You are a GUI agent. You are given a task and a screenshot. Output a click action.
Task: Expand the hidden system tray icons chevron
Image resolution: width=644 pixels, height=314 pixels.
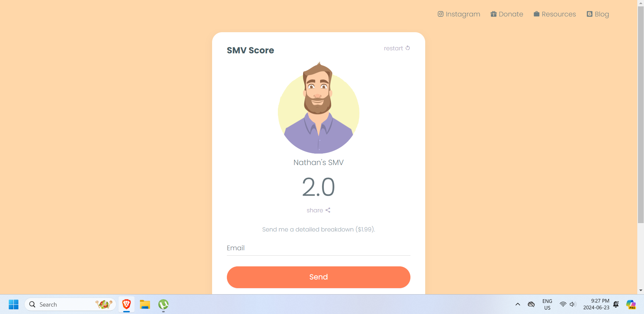point(518,304)
